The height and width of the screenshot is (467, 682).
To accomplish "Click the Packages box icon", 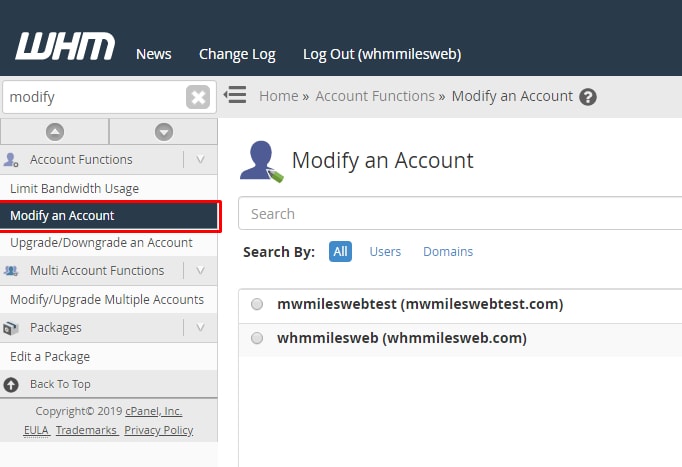I will coord(10,328).
